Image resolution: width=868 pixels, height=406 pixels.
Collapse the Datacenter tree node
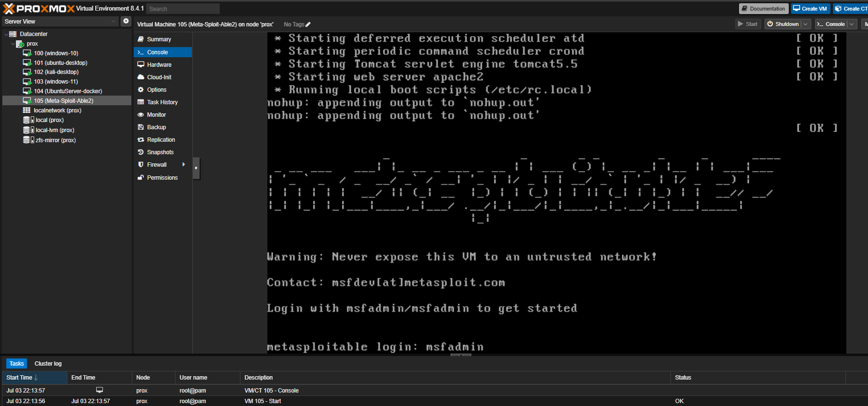tap(6, 34)
